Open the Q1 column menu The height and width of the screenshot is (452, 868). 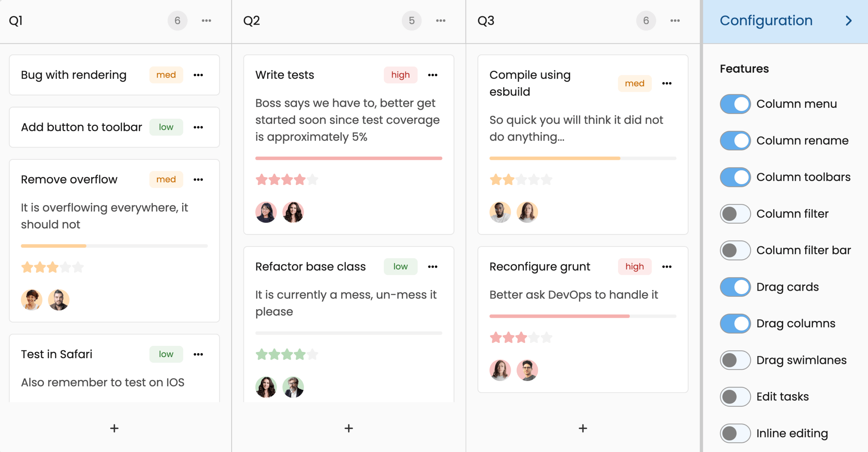(x=206, y=20)
